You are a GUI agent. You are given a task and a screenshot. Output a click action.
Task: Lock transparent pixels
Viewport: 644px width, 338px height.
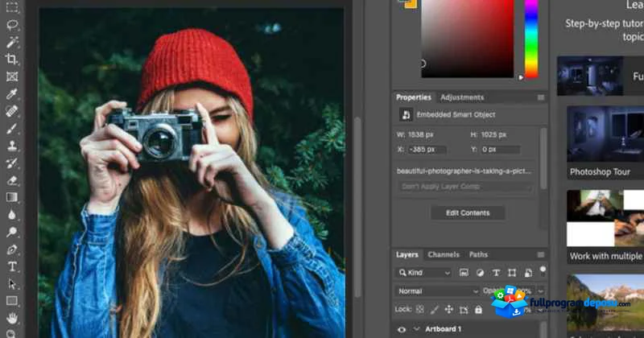[x=419, y=309]
